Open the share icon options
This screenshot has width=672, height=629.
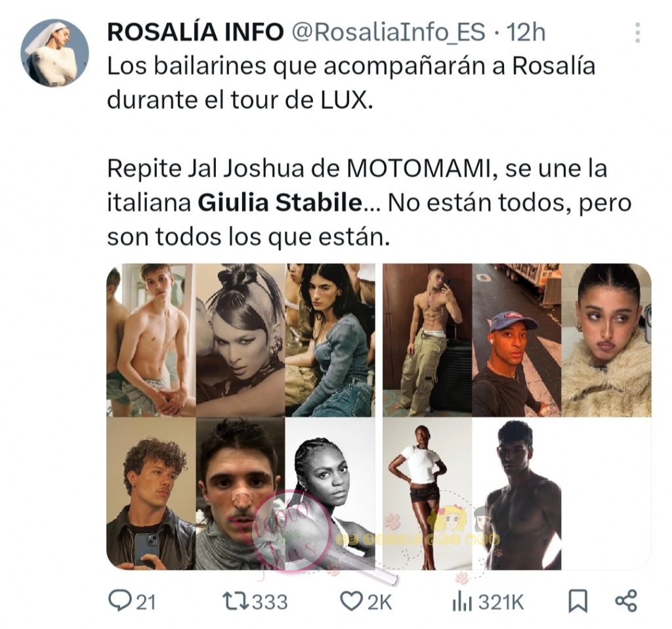626,601
